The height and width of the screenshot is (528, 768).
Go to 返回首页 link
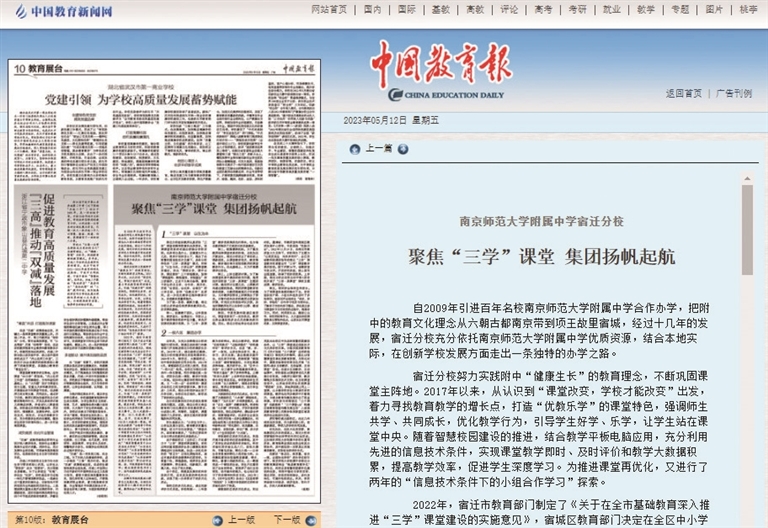[x=684, y=94]
